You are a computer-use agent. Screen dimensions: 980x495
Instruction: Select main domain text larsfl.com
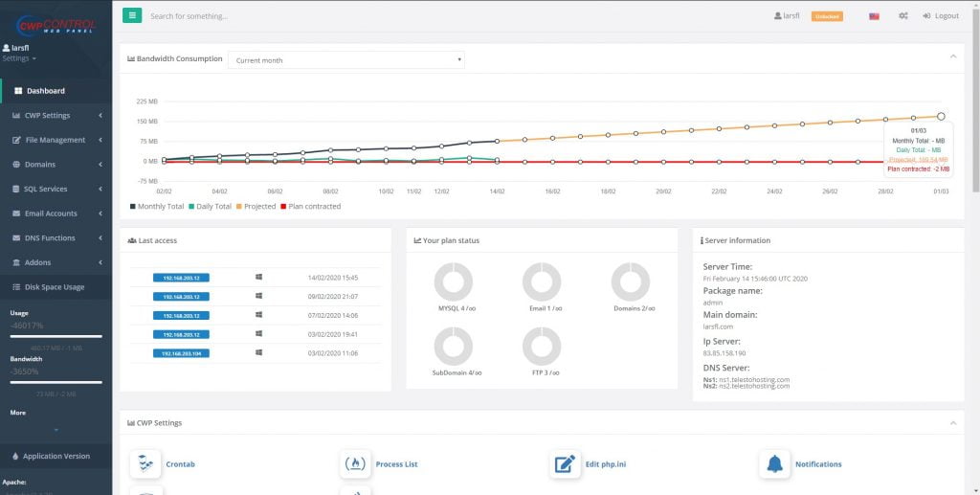tap(716, 326)
